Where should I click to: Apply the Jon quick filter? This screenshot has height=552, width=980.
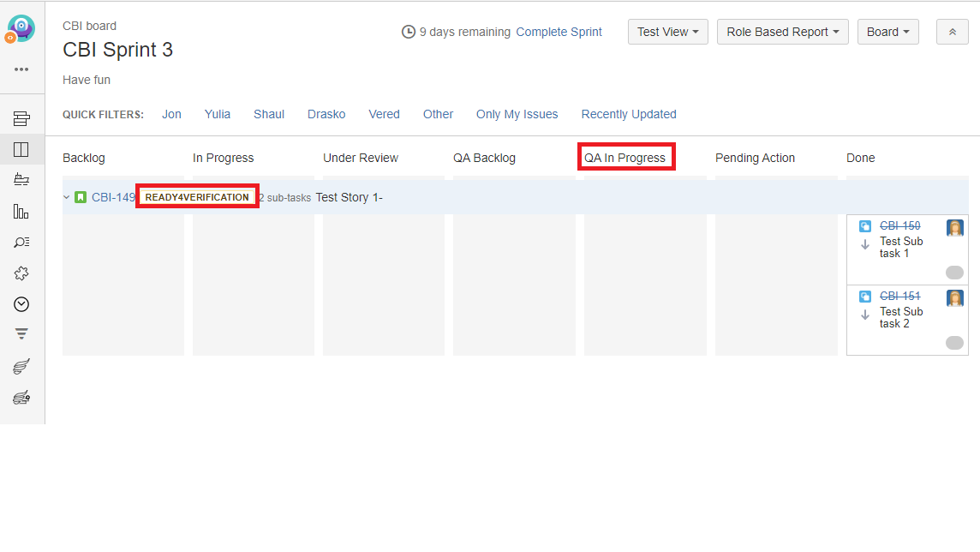click(172, 114)
